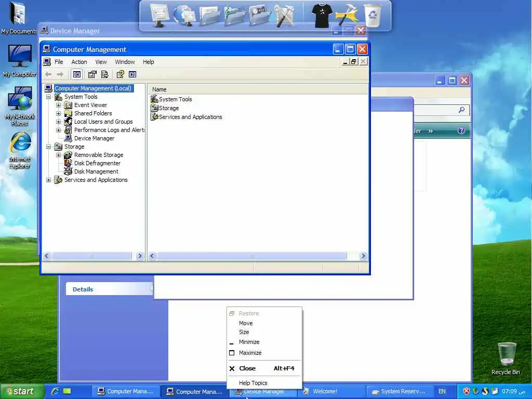Open the documents folder icon in dock
This screenshot has width=532, height=399.
coord(209,16)
